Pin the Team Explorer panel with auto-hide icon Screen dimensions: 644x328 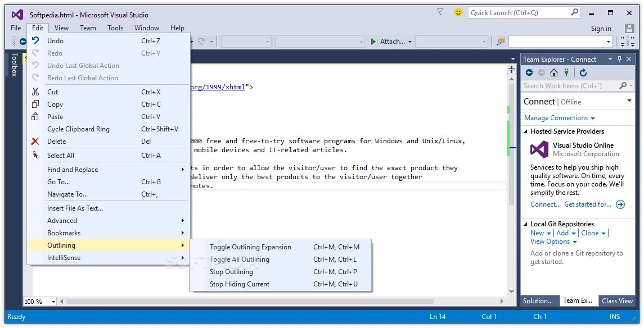pyautogui.click(x=620, y=59)
